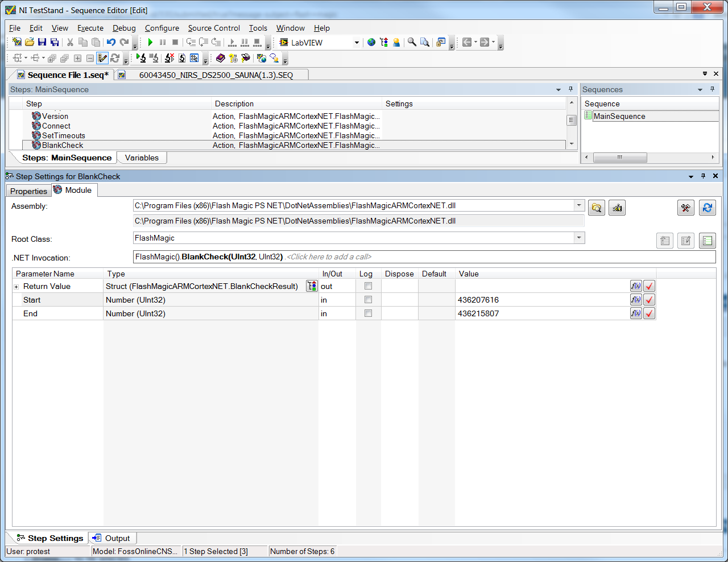Save the current sequence file
The height and width of the screenshot is (562, 728).
42,42
